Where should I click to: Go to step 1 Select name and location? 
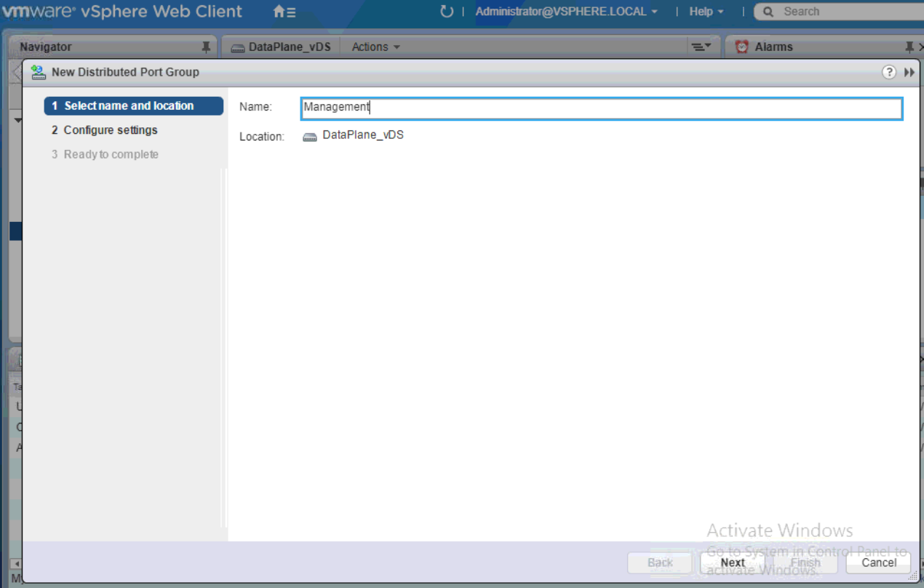pyautogui.click(x=134, y=106)
